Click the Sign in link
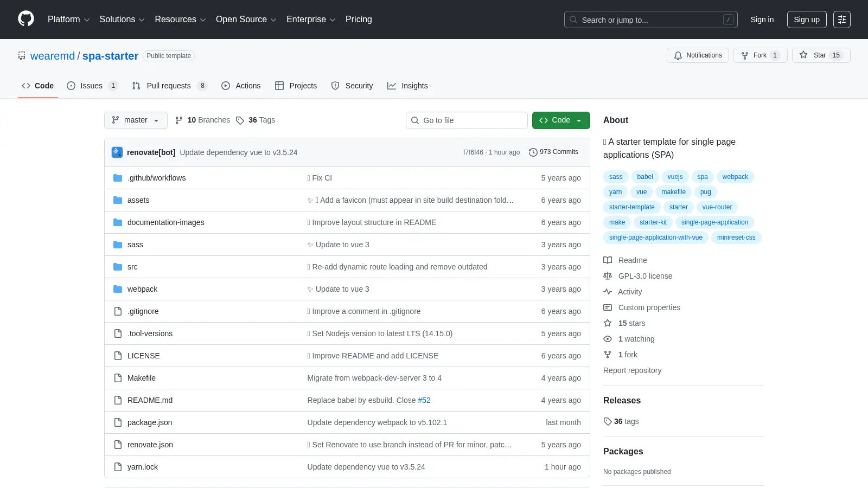 (762, 20)
